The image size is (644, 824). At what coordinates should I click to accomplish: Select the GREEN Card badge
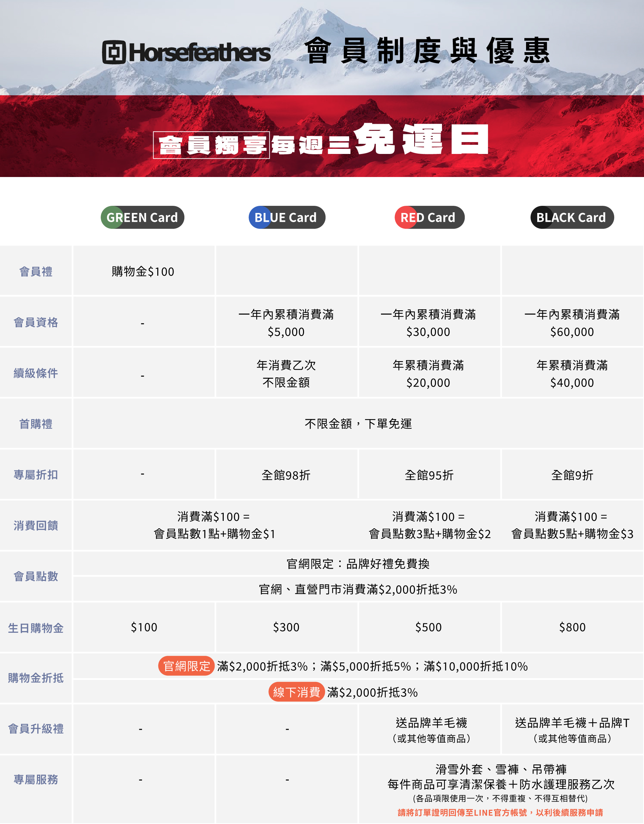point(142,217)
